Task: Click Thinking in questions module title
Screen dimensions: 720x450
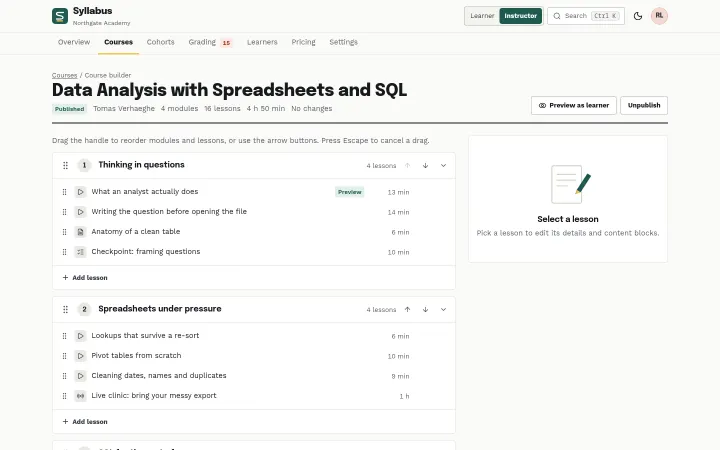Action: coord(141,165)
